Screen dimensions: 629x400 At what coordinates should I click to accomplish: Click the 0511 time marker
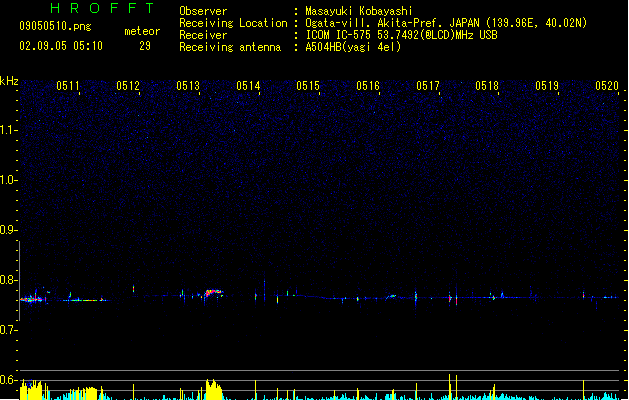[x=68, y=86]
